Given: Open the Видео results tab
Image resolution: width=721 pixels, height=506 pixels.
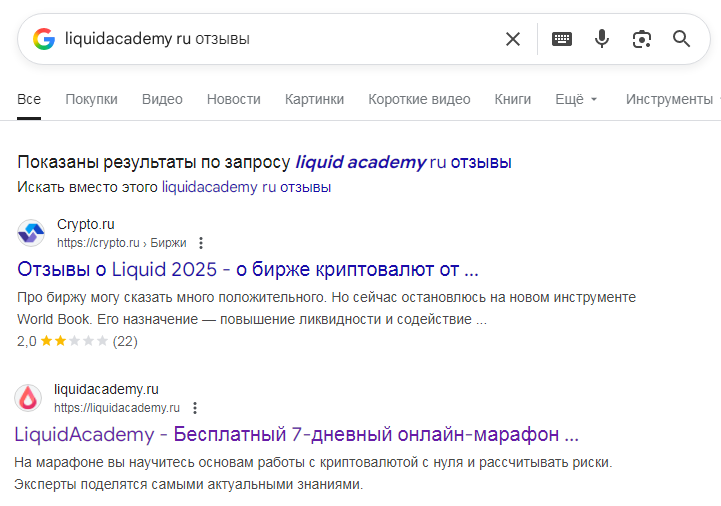Looking at the screenshot, I should 162,99.
